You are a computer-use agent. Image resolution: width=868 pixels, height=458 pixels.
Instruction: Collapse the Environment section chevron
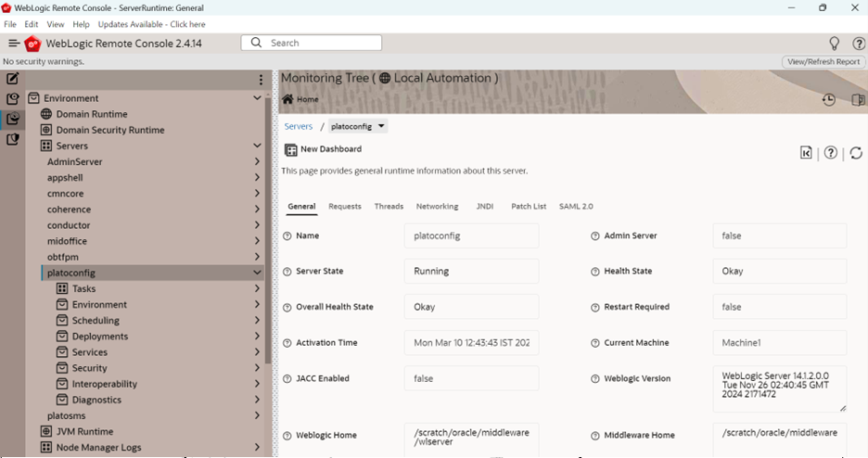257,98
